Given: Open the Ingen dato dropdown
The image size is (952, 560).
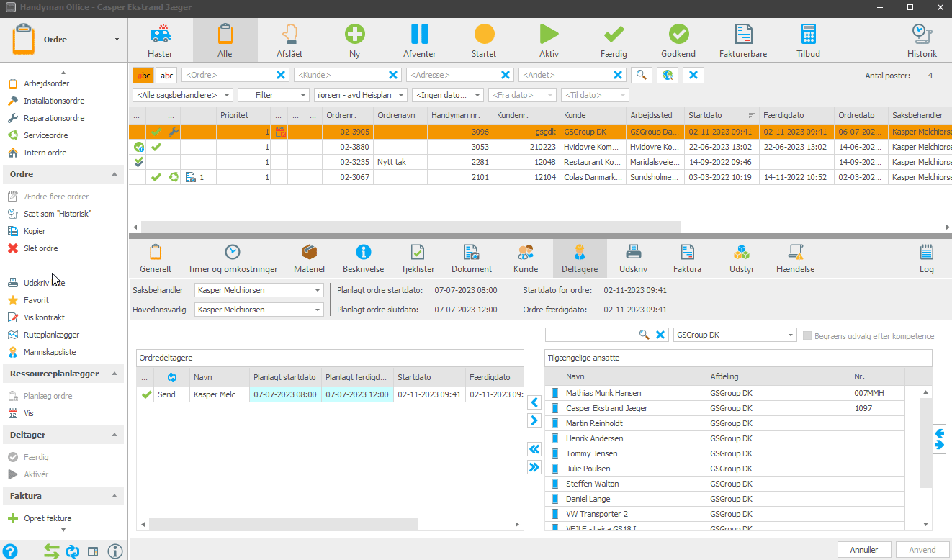Looking at the screenshot, I should click(x=448, y=95).
